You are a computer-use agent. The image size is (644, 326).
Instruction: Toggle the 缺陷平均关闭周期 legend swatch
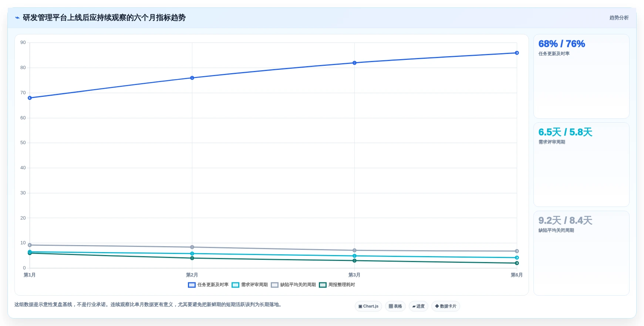(x=274, y=285)
